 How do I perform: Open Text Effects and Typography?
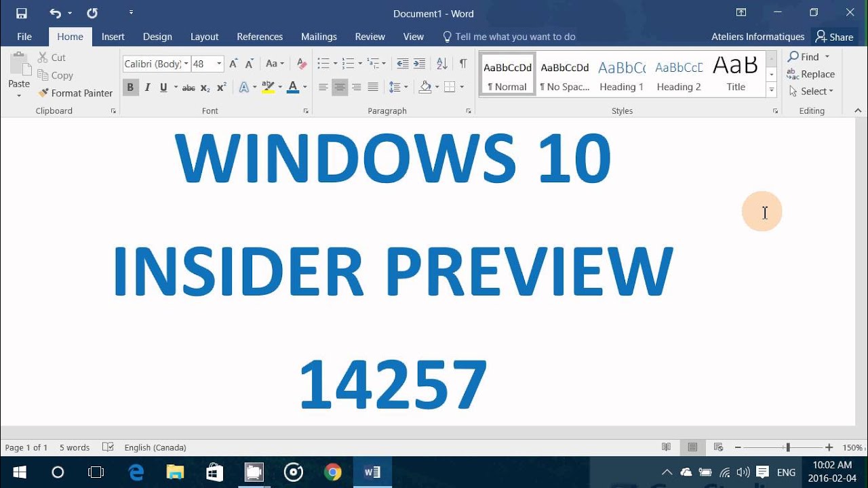245,87
